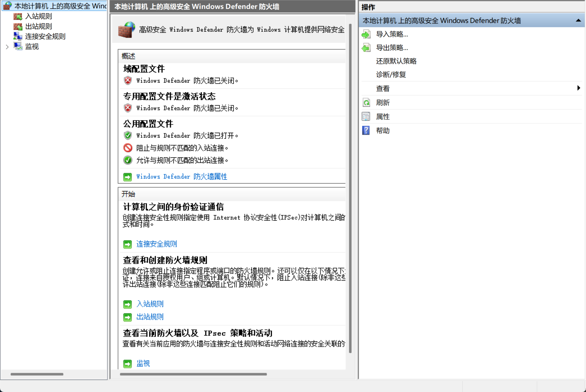Click the 查看当前防火墙以及 IPsec 策略和活动 heading
Screen dimensions: 586x392
197,333
